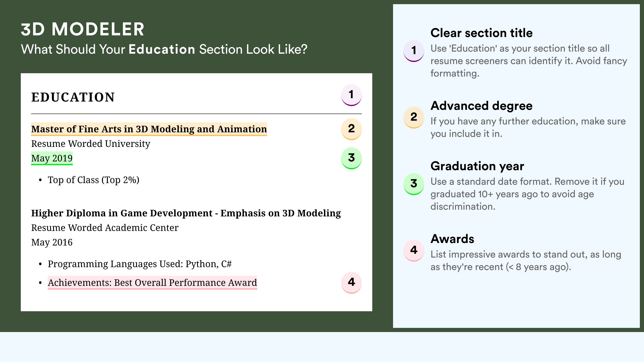Click Higher Diploma in Game Development heading
Image resolution: width=644 pixels, height=362 pixels.
point(186,213)
